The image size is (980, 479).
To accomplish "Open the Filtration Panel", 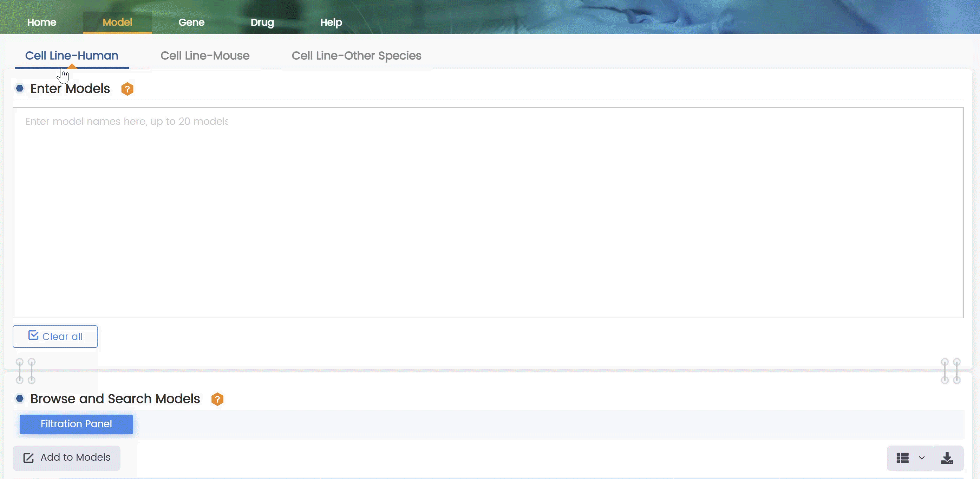I will pos(76,424).
